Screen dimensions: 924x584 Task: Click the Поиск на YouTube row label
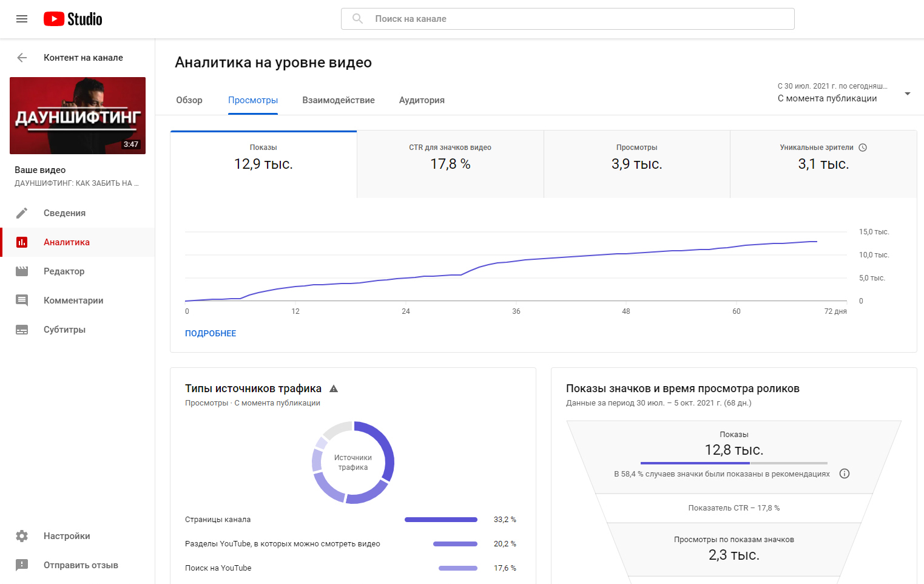(x=218, y=568)
